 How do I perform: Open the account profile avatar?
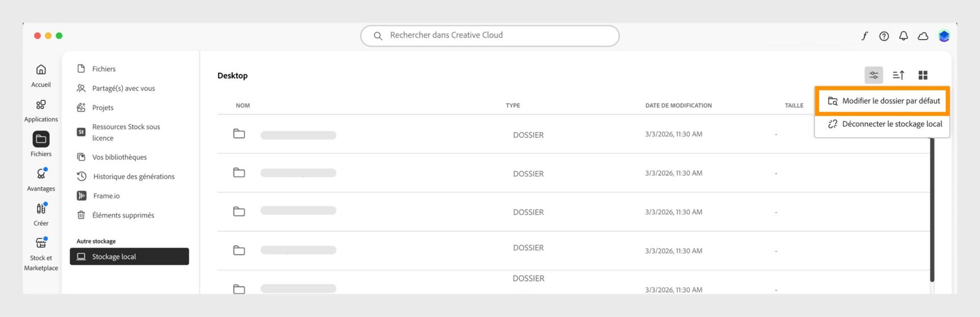coord(944,36)
